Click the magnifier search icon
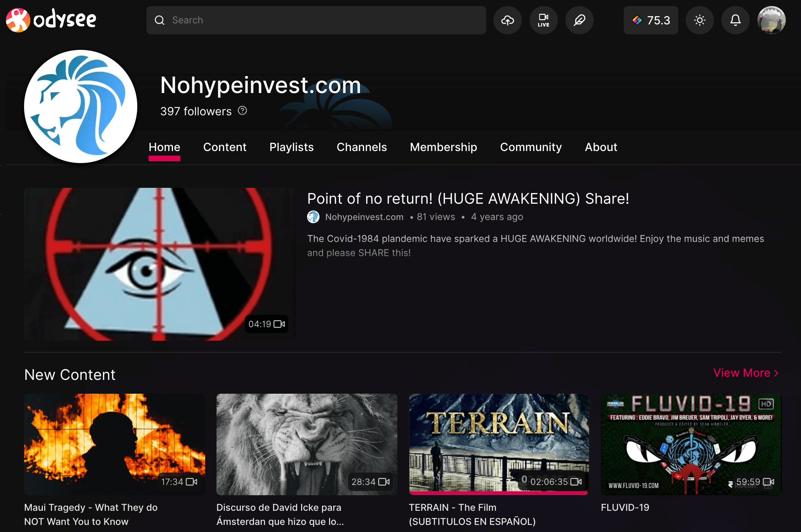801x532 pixels. [160, 20]
